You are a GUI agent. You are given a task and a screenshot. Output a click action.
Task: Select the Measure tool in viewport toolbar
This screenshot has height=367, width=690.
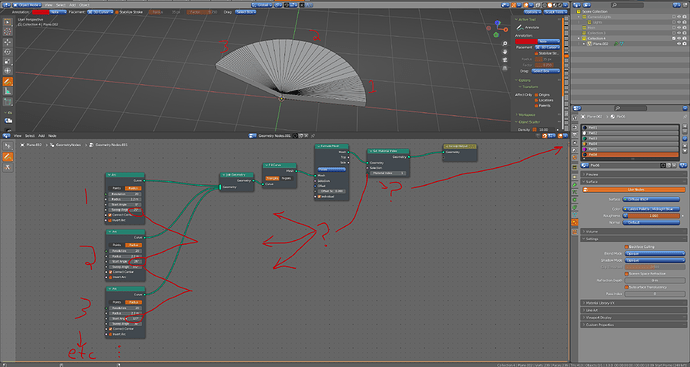[7, 91]
